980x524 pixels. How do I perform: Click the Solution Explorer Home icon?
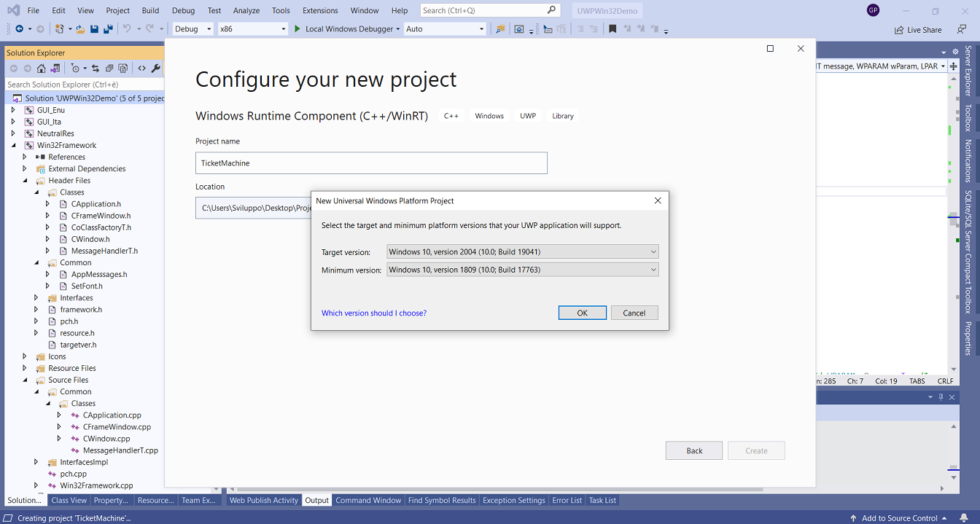(x=41, y=68)
